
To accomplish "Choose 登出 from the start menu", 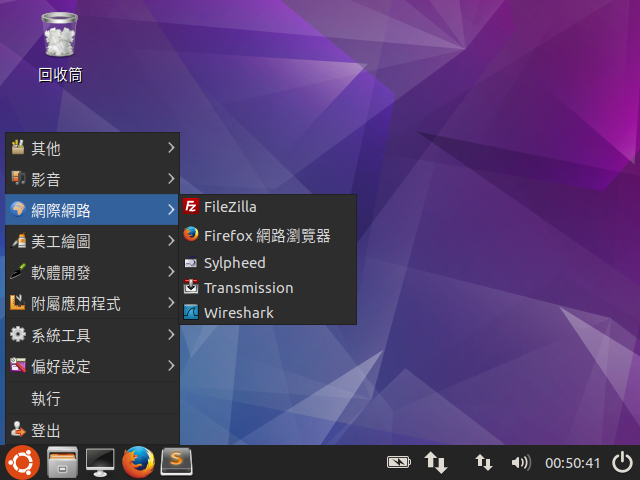I will point(92,430).
